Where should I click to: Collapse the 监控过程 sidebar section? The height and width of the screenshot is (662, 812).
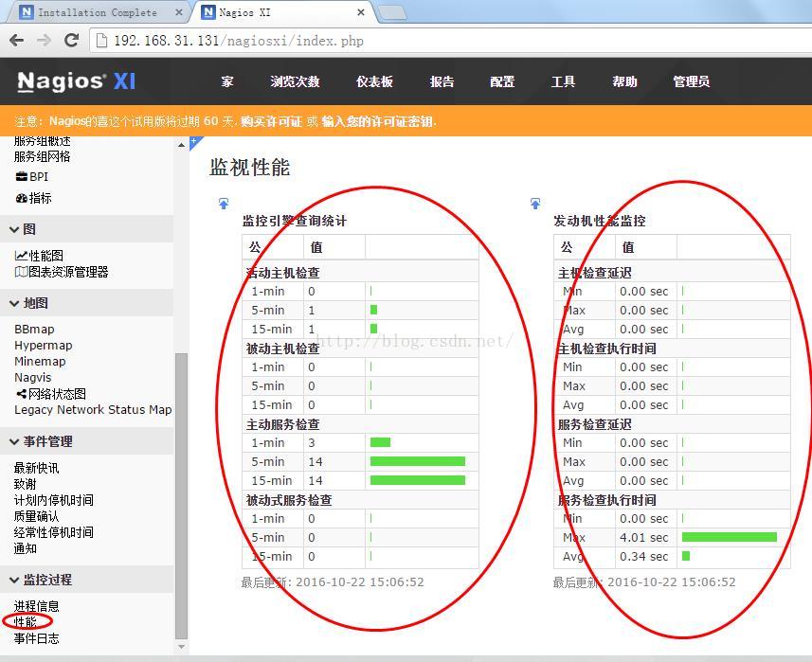pos(87,580)
